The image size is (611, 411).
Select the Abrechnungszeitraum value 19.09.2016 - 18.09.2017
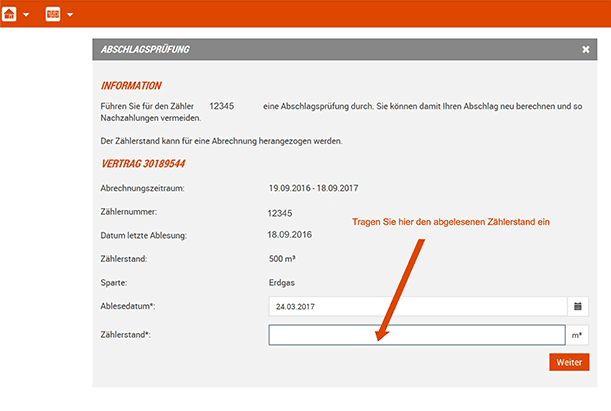313,188
